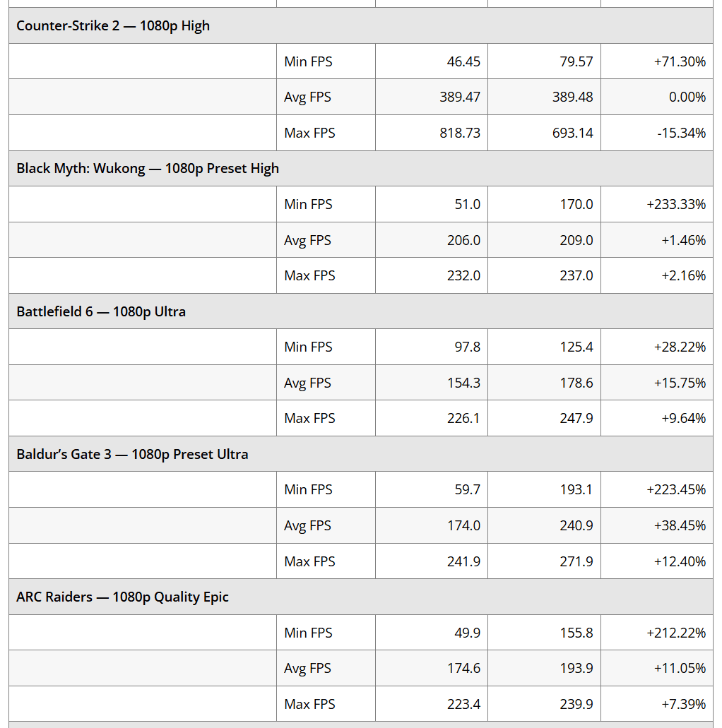
Task: Click the +9.64% Battlefield 6 Max cell
Action: 683,418
